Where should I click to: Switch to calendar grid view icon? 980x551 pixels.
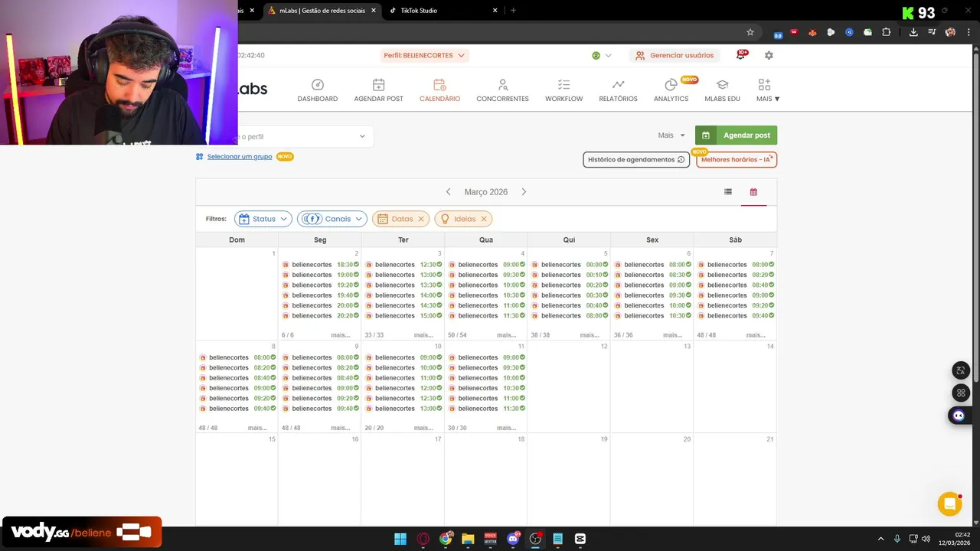pyautogui.click(x=753, y=192)
